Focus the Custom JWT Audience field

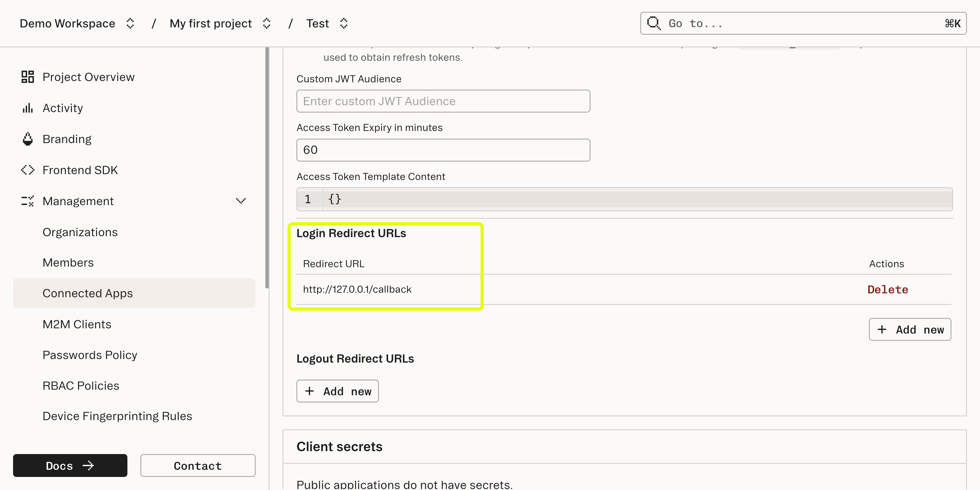pos(443,101)
